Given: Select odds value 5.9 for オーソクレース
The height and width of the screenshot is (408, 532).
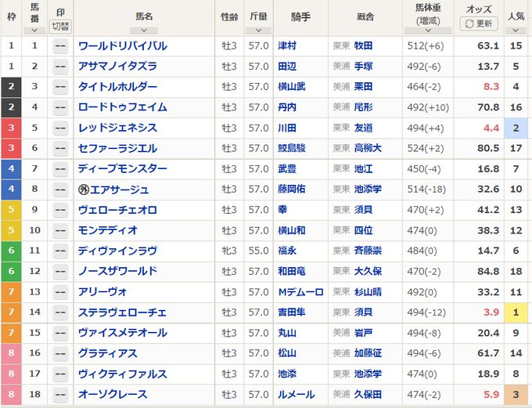Looking at the screenshot, I should (491, 395).
